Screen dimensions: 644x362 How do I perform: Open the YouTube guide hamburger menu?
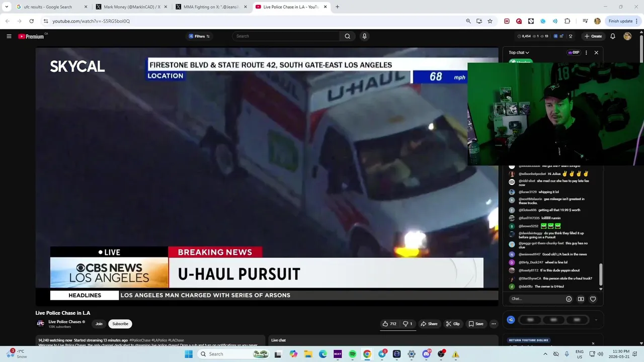[9, 36]
